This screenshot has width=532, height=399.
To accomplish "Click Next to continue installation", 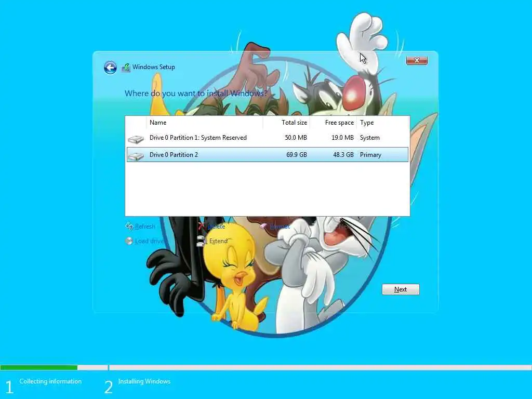I will [401, 289].
